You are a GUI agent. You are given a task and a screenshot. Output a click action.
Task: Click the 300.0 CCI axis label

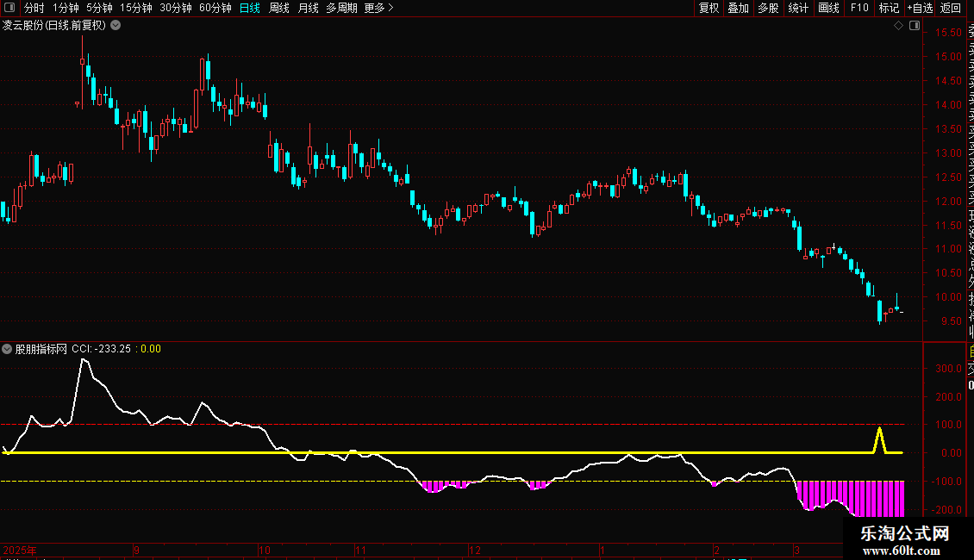[x=948, y=369]
